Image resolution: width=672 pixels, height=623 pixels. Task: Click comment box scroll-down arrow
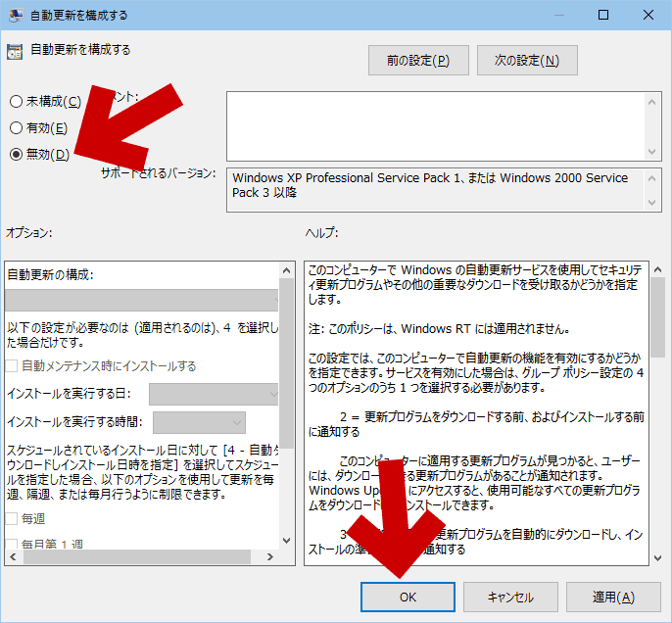pyautogui.click(x=651, y=151)
